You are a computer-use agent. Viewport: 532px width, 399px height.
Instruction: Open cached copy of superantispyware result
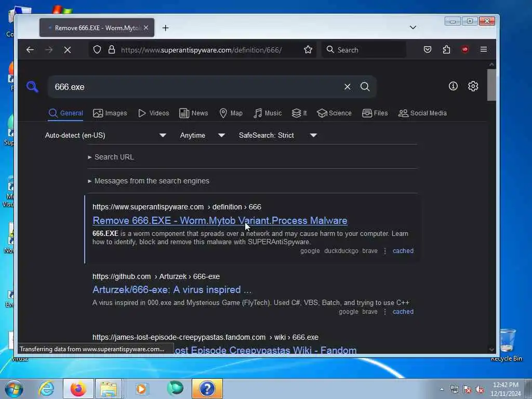pyautogui.click(x=403, y=251)
